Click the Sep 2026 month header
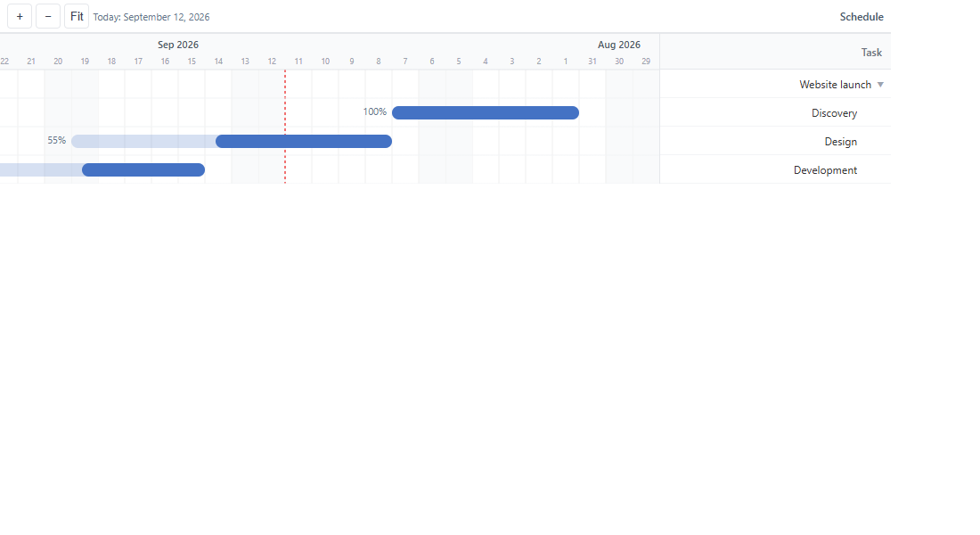Screen dimensions: 980x535 [178, 45]
